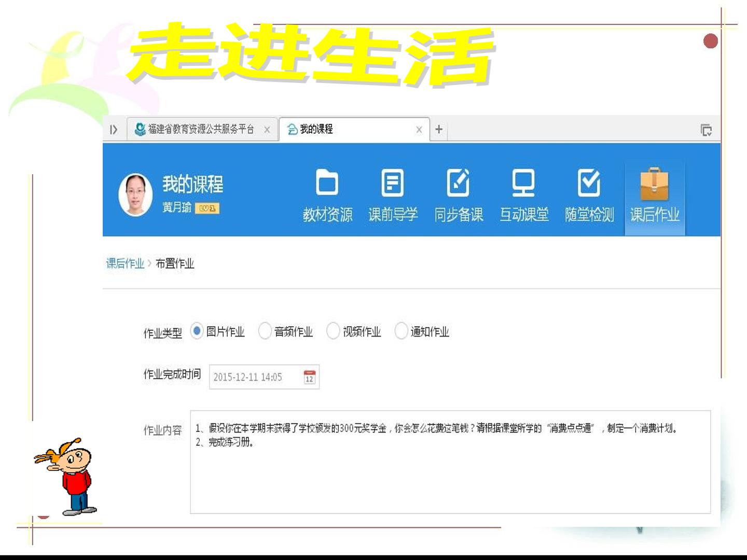The height and width of the screenshot is (560, 747).
Task: Open the 同步备课 edit icon
Action: [458, 183]
